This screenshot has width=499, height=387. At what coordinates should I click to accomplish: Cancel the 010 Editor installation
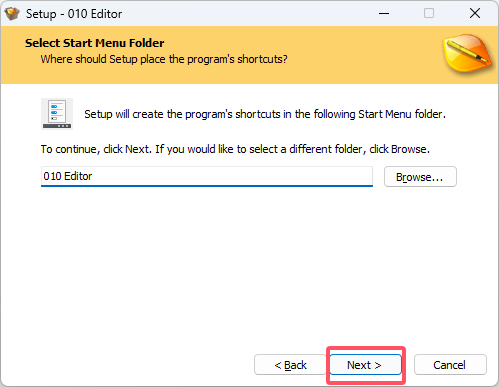tap(450, 365)
